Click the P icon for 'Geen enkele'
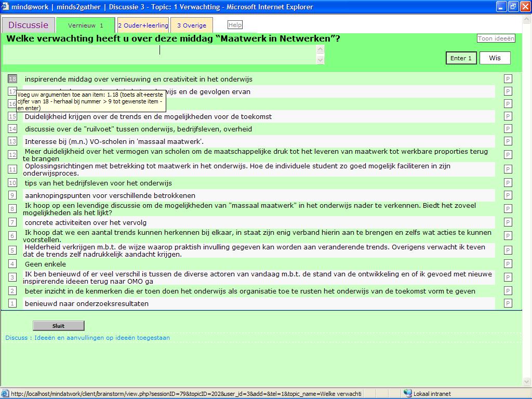Image resolution: width=532 pixels, height=399 pixels. point(508,264)
